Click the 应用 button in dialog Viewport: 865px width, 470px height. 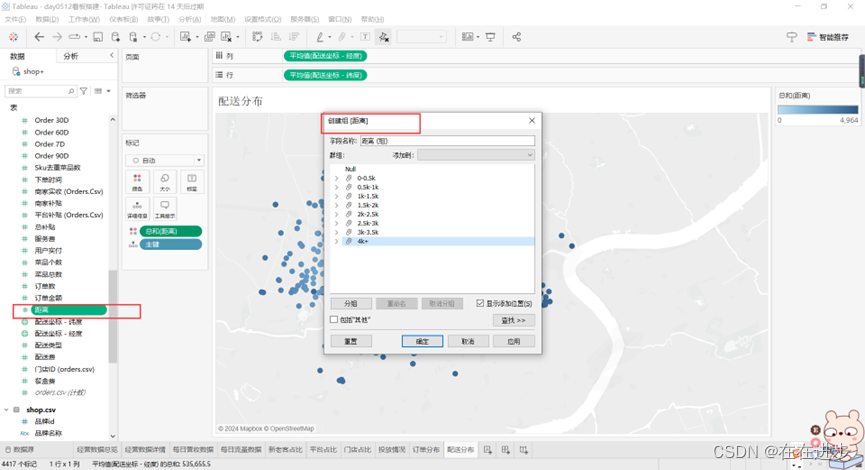514,341
